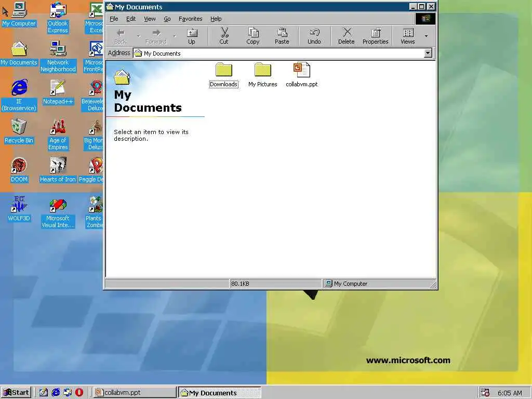Open the Help menu
The height and width of the screenshot is (399, 532).
(216, 19)
